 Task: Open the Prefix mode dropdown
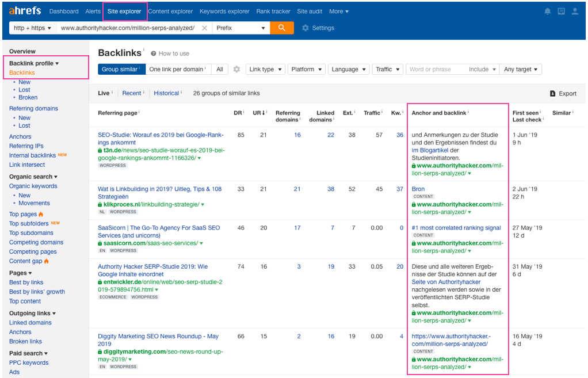(240, 28)
